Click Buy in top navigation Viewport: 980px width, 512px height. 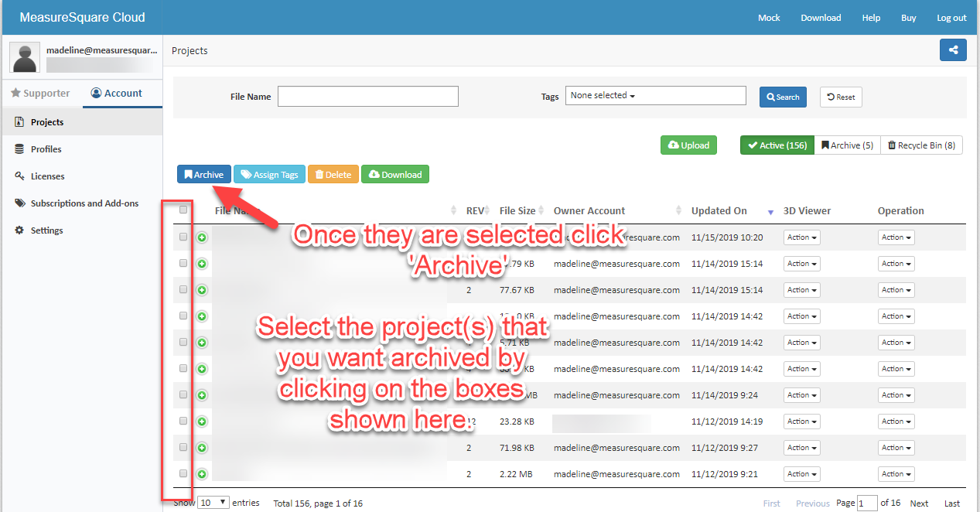coord(909,18)
